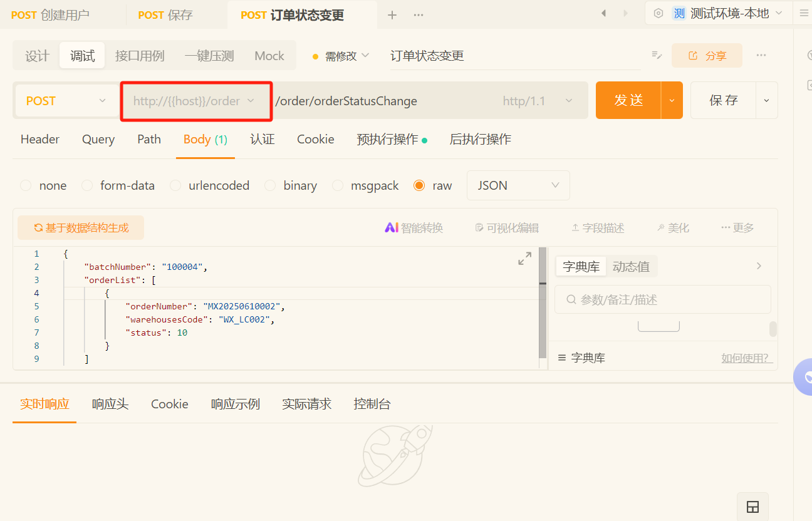Screen dimensions: 812x521
Task: Click the 参数/备注/描述 search field
Action: click(x=663, y=299)
